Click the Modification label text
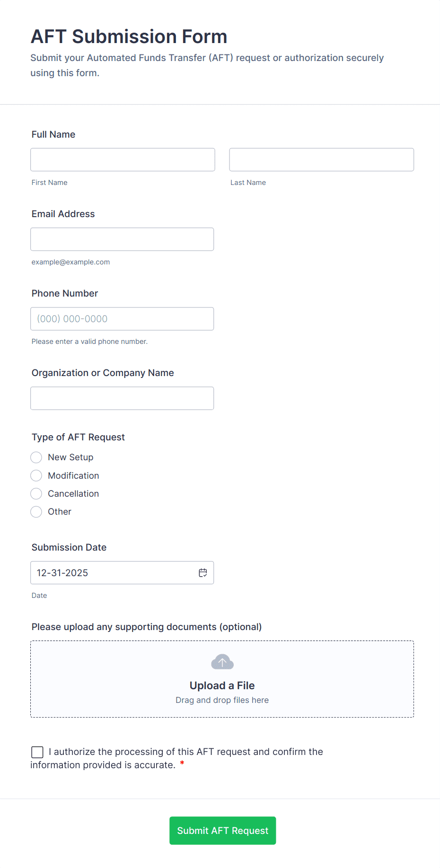 pos(73,476)
